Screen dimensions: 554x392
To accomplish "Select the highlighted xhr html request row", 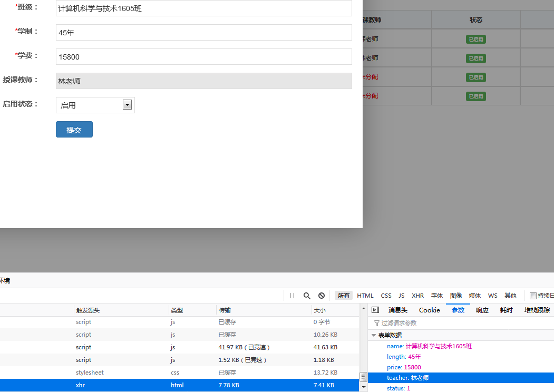I will coord(180,385).
